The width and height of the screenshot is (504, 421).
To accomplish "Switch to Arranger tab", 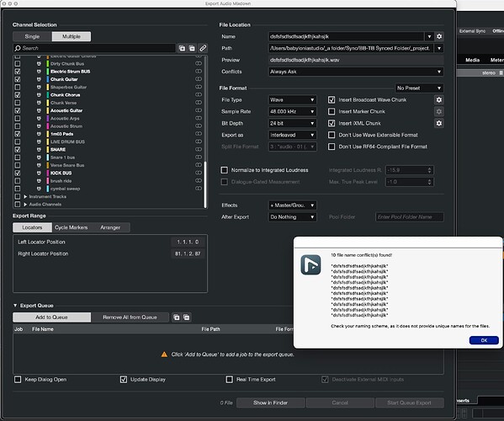I will coord(110,227).
